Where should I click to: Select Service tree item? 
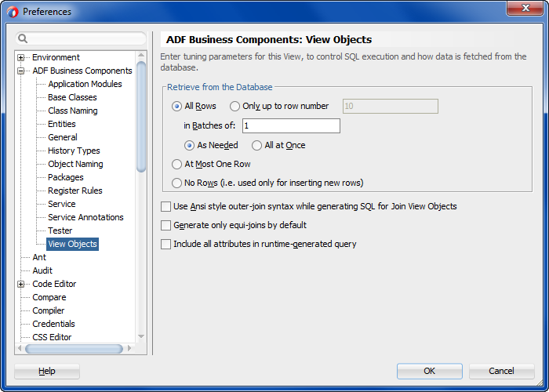tap(62, 204)
